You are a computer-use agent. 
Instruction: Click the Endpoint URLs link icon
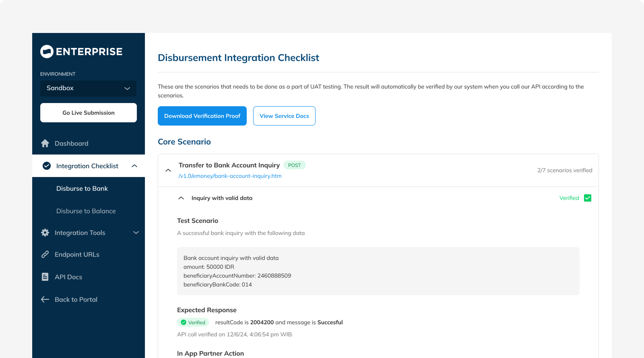tap(45, 254)
